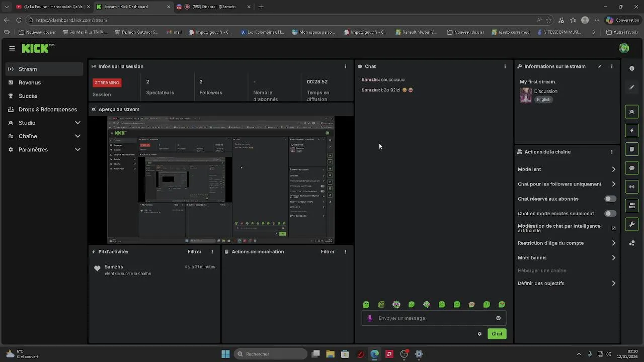Open Mots bannis chevron
This screenshot has width=644, height=362.
pyautogui.click(x=613, y=258)
